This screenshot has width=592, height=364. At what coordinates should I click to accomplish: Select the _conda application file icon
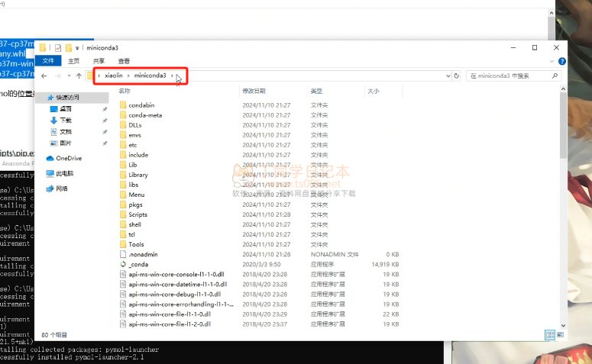coord(123,263)
